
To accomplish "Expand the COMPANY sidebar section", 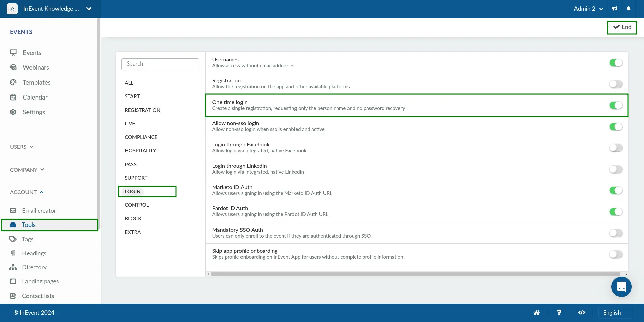I will [x=27, y=170].
